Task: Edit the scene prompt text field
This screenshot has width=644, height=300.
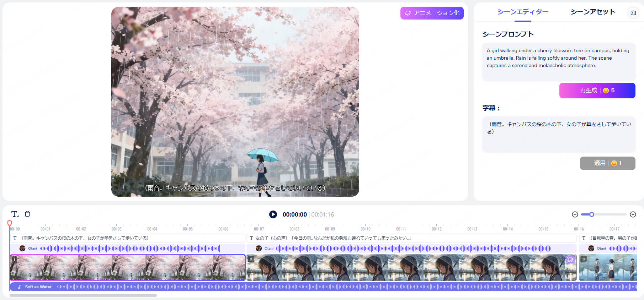Action: click(x=558, y=62)
